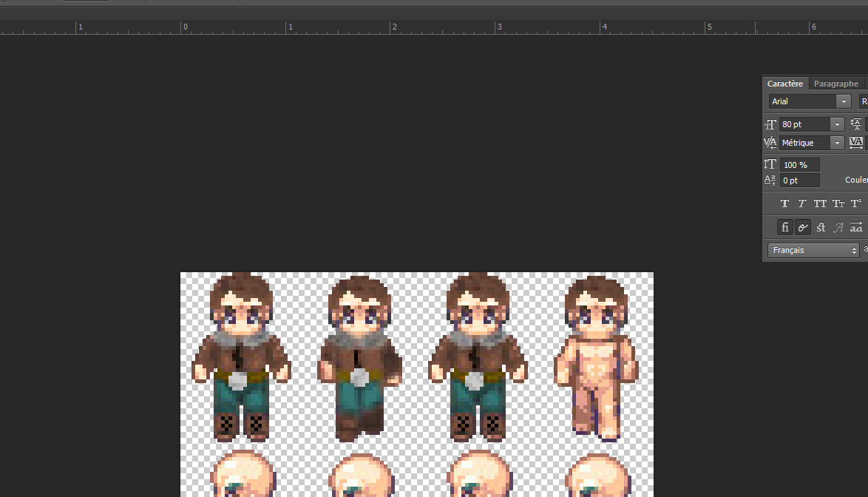The height and width of the screenshot is (497, 868).
Task: Toggle Faux Italic text style
Action: 801,203
